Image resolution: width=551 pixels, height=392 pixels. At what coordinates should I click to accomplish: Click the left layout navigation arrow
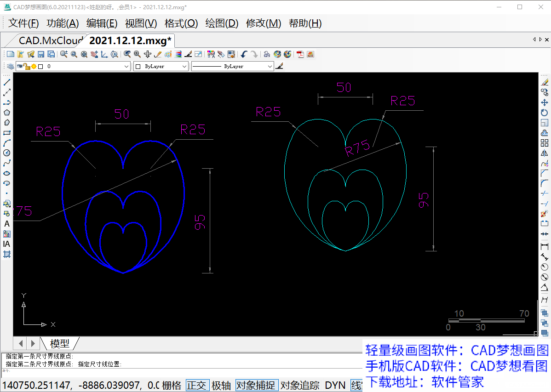pos(20,343)
